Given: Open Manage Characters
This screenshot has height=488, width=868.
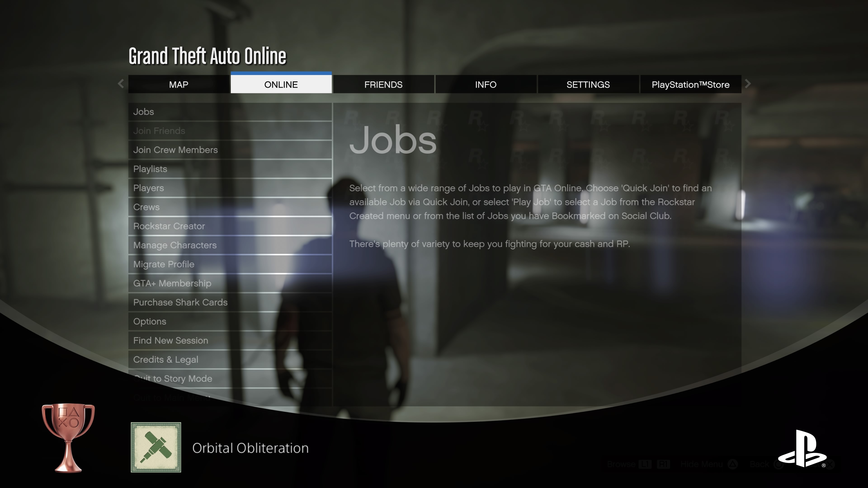Looking at the screenshot, I should pos(230,245).
